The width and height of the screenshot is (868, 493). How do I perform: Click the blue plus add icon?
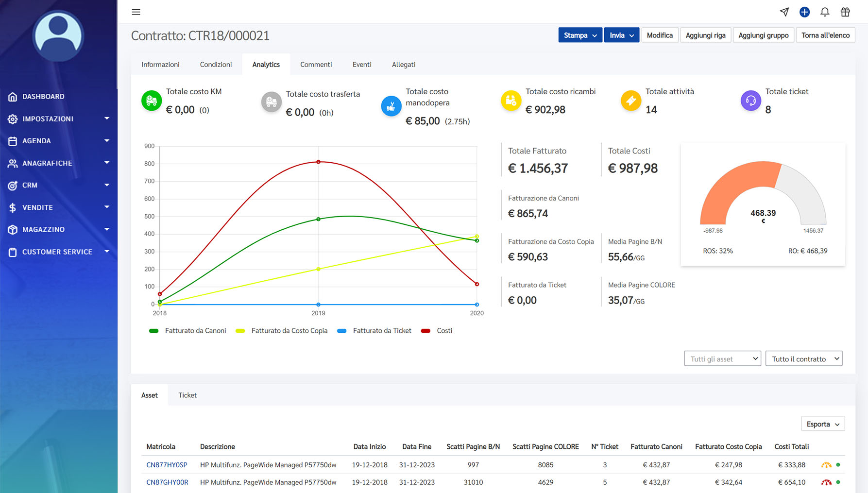pyautogui.click(x=804, y=12)
